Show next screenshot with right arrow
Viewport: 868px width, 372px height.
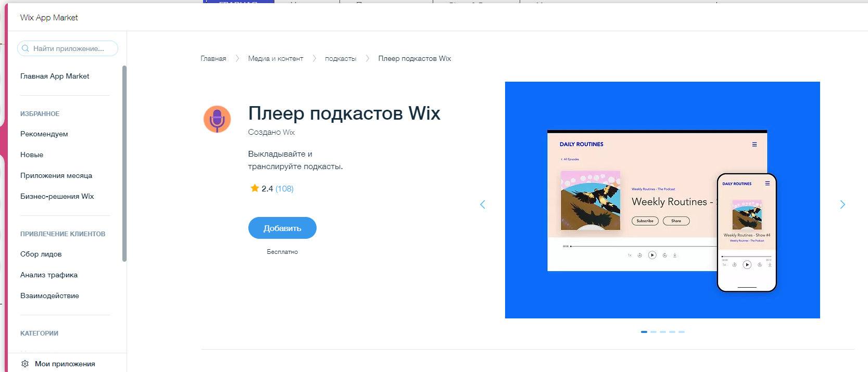[x=842, y=204]
